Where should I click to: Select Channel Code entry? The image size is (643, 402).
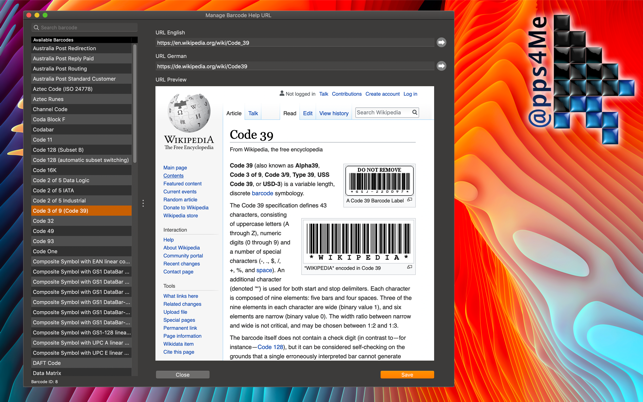tap(82, 109)
